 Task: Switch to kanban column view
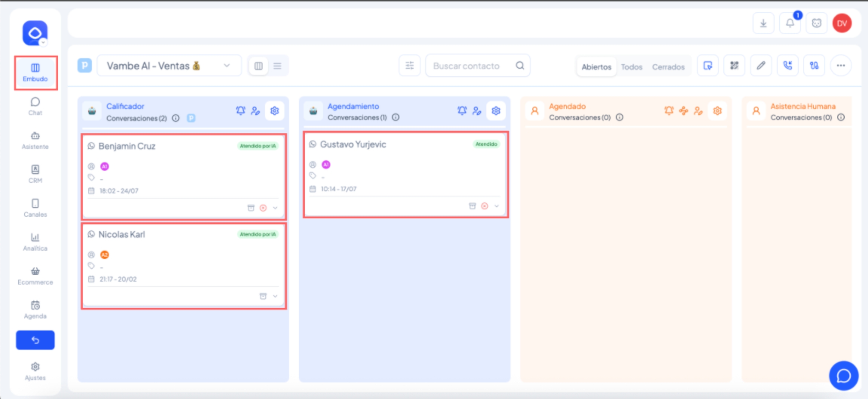pos(258,66)
